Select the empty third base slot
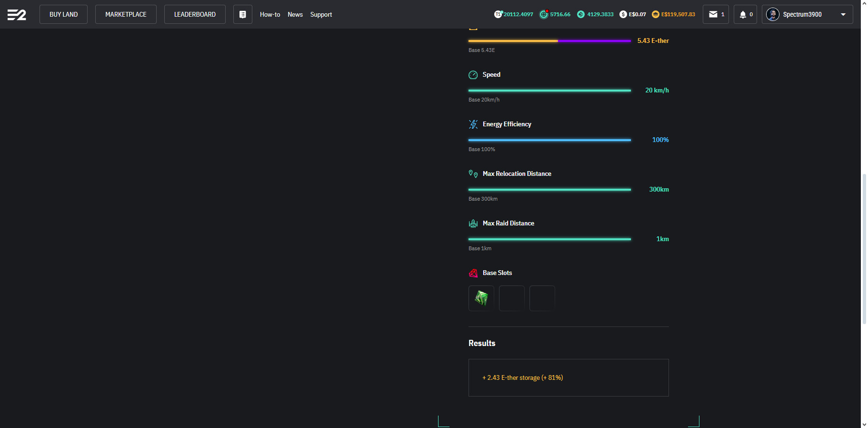This screenshot has height=428, width=868. click(x=542, y=298)
